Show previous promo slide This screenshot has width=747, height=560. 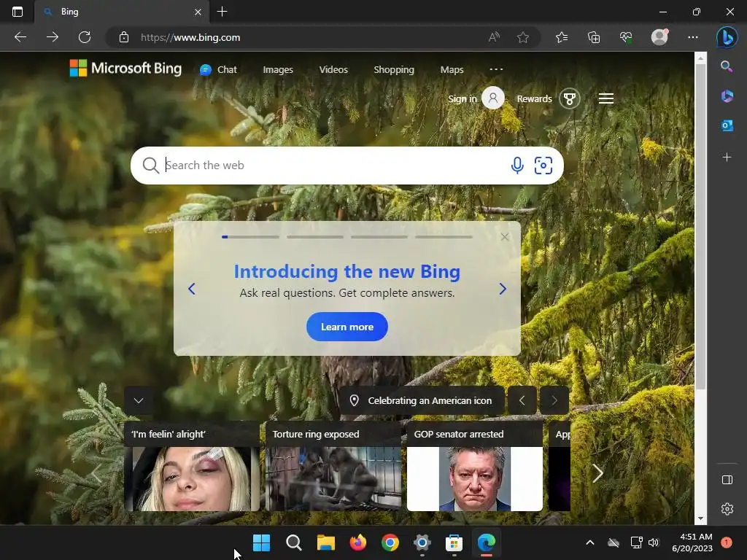[x=192, y=289]
